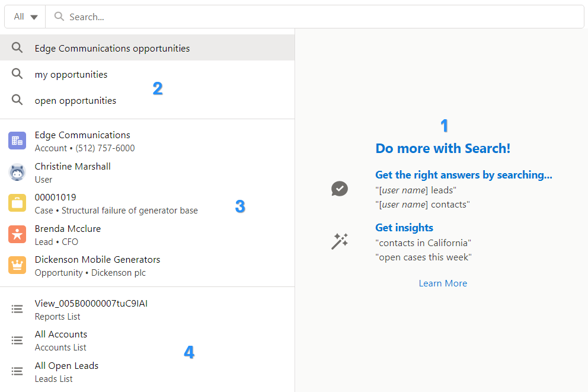The width and height of the screenshot is (588, 392).
Task: Open case 00001019
Action: coord(148,203)
